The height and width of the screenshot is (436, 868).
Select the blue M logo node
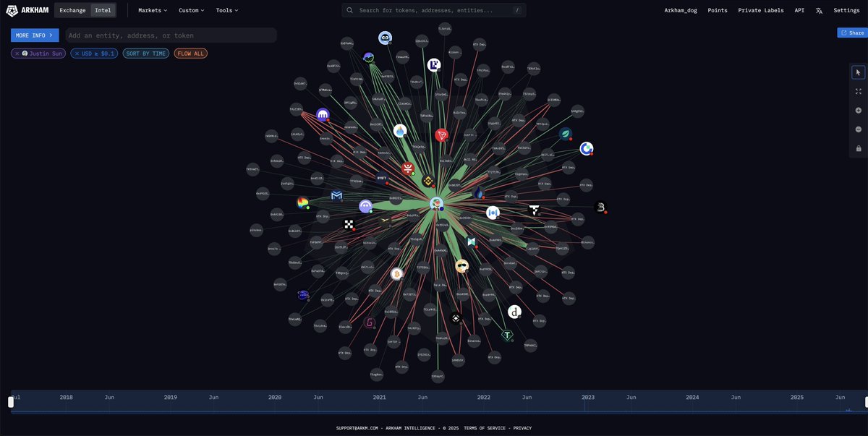336,195
